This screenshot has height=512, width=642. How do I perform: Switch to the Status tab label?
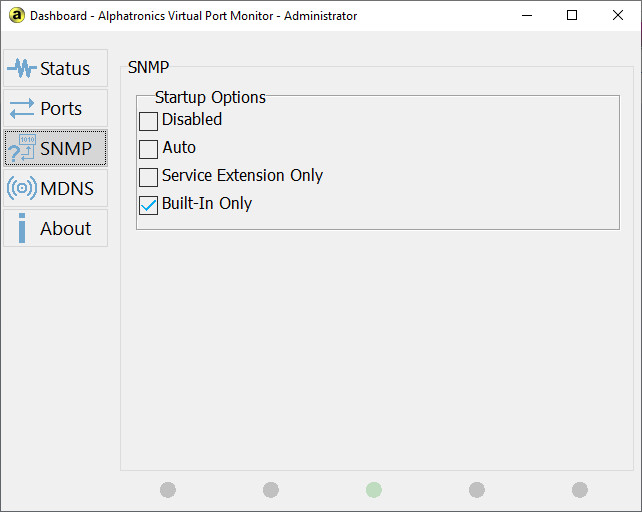[65, 69]
